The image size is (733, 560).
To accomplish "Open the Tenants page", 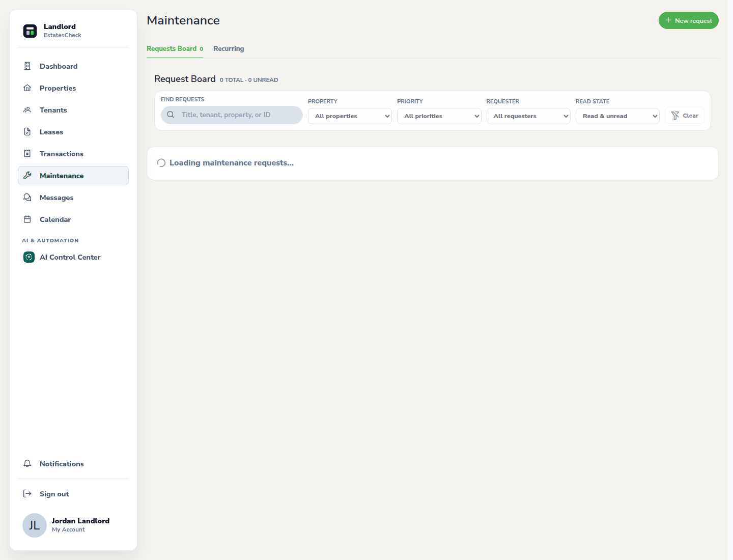I will pos(73,110).
